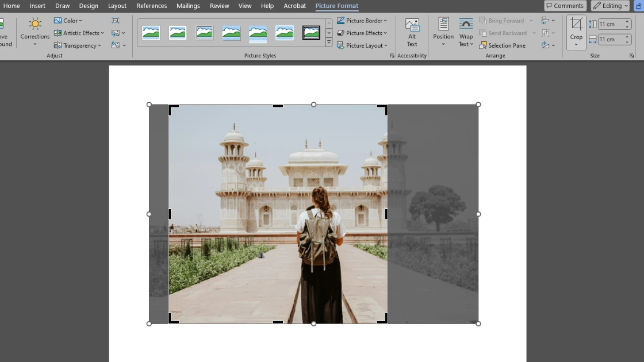The image size is (644, 362).
Task: Switch to the Insert tab
Action: click(x=37, y=6)
